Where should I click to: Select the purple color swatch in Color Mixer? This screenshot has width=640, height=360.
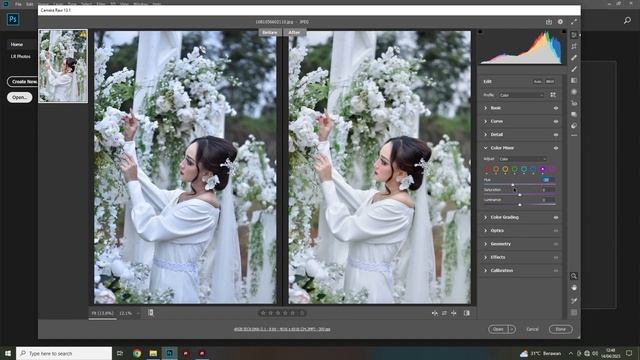542,169
